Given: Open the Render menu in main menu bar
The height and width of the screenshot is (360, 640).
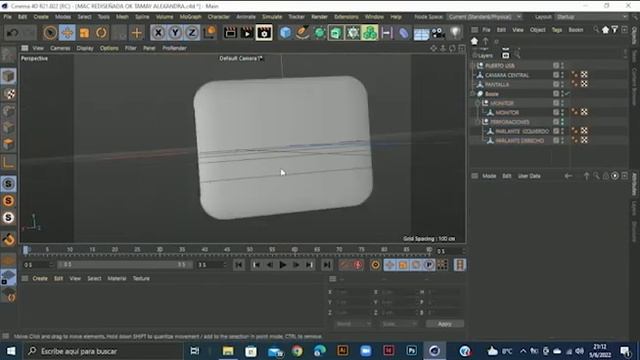Looking at the screenshot, I should coord(319,17).
